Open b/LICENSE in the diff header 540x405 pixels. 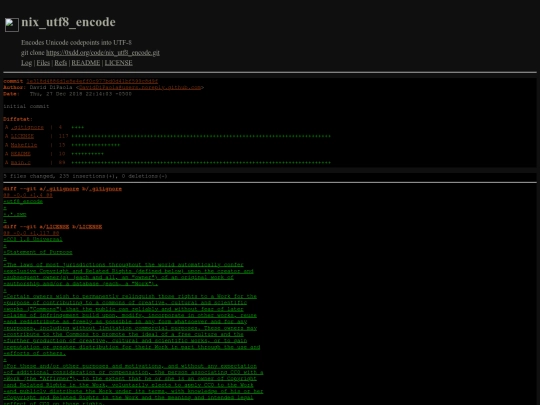[90, 227]
